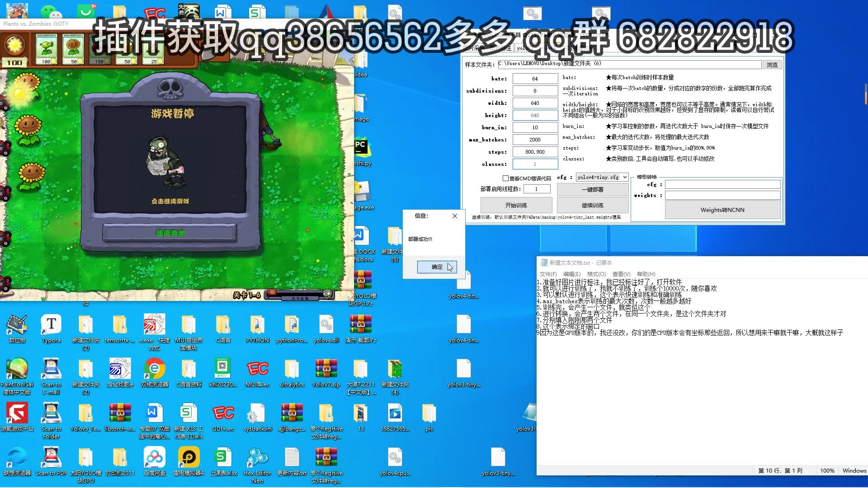Open the Typora desktop icon
This screenshot has height=488, width=868.
point(51,325)
